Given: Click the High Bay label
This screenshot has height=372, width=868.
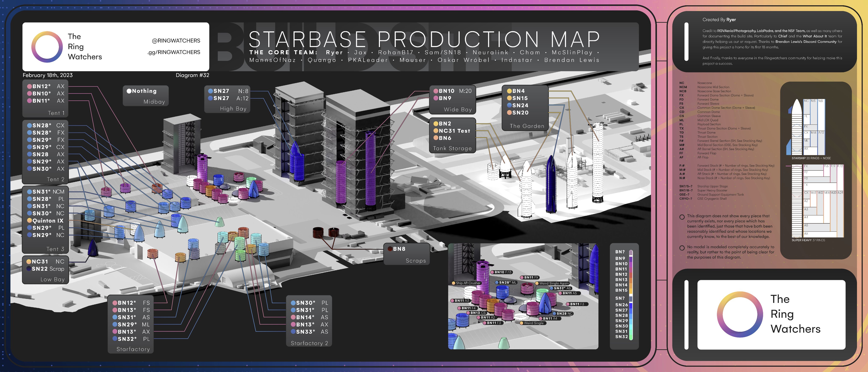Looking at the screenshot, I should click(233, 109).
